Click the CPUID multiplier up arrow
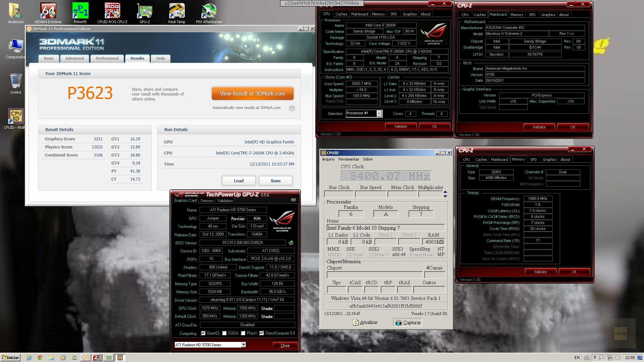The width and height of the screenshot is (644, 362). tap(445, 192)
